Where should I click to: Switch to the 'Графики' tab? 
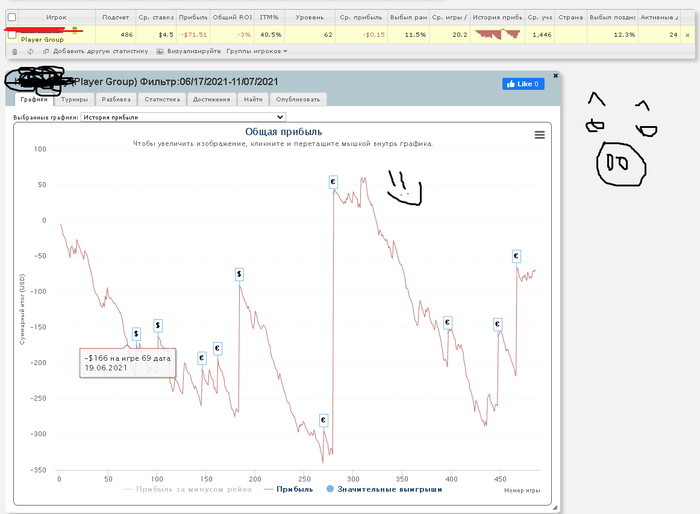(34, 99)
